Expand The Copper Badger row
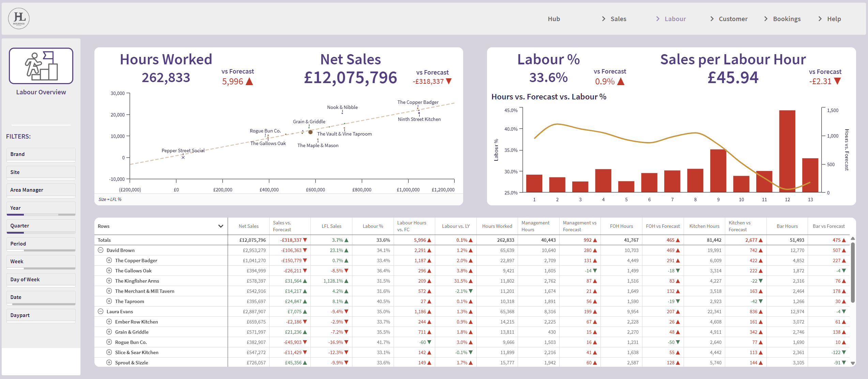Screen dimensions: 868x379 (x=109, y=260)
